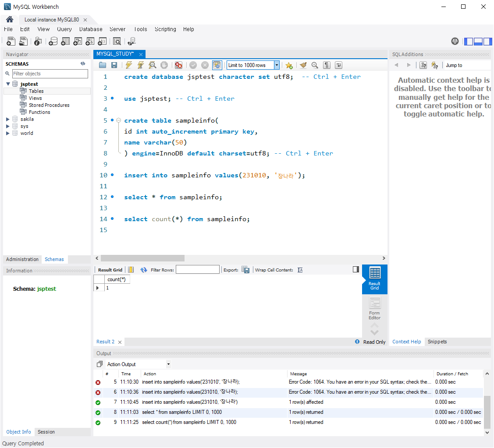Click the Filter objects search field
This screenshot has width=494, height=448.
tap(50, 74)
